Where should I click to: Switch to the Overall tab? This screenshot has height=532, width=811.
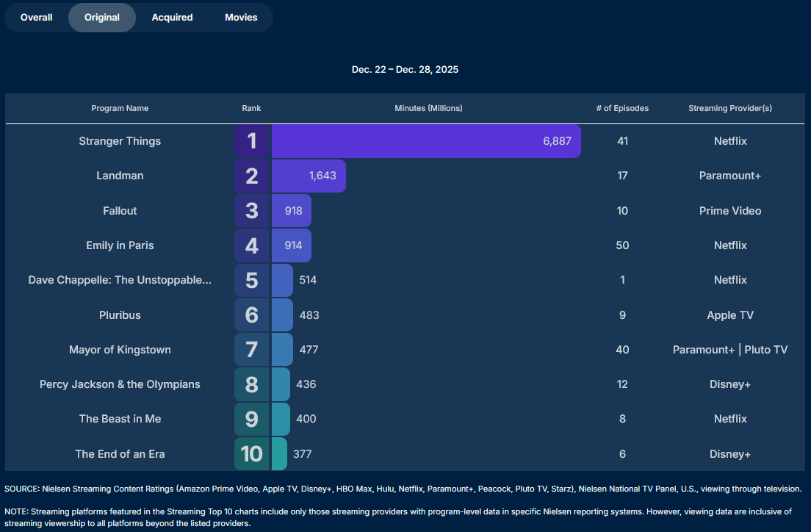click(37, 18)
